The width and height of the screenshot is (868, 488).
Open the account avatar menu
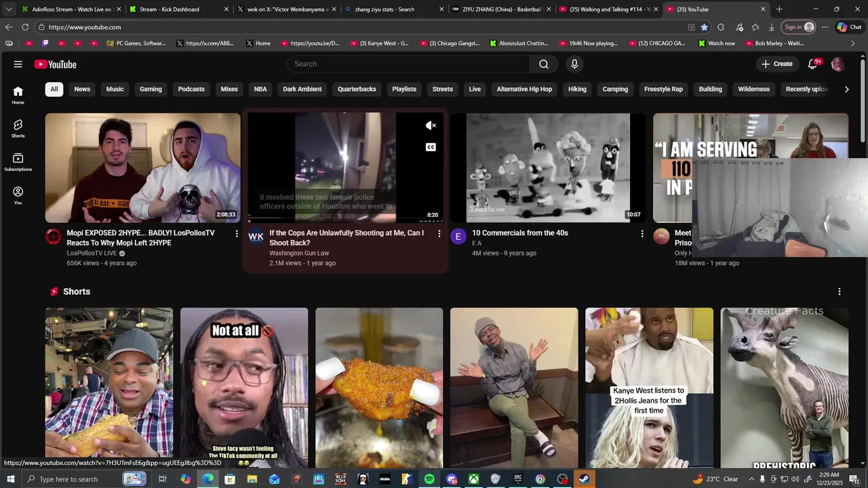tap(838, 64)
